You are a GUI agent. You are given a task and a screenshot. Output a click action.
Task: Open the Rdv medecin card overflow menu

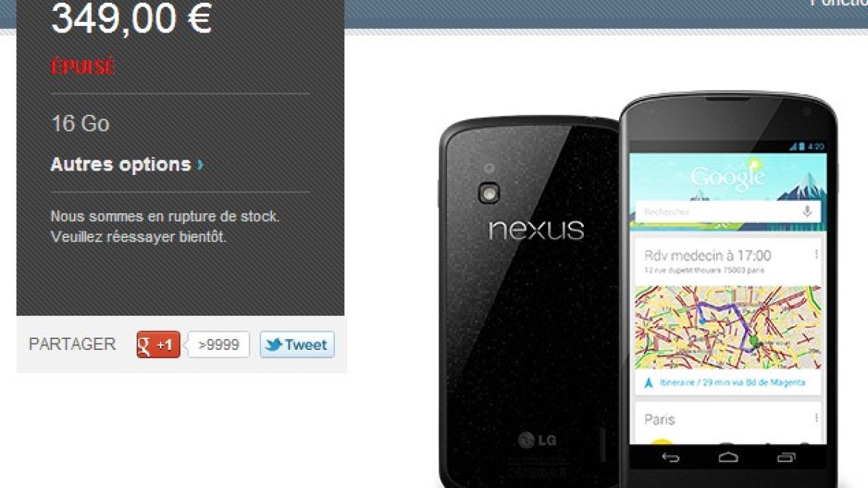click(x=816, y=254)
